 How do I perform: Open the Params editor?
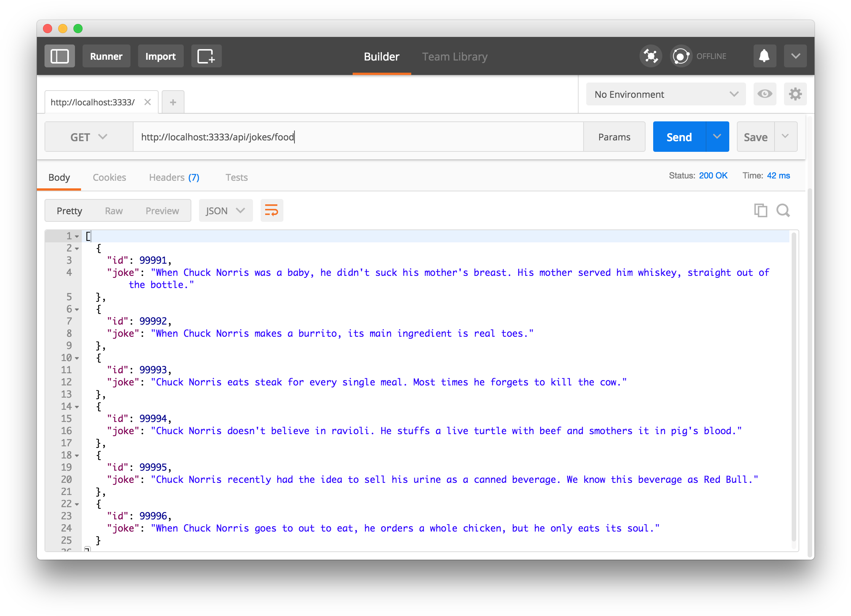(x=614, y=137)
